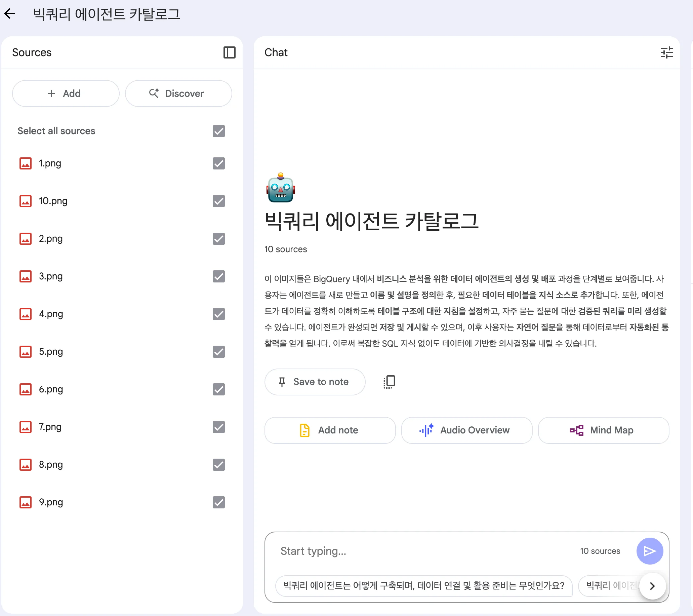Uncheck the 6.png source checkbox
This screenshot has width=693, height=616.
(x=219, y=389)
